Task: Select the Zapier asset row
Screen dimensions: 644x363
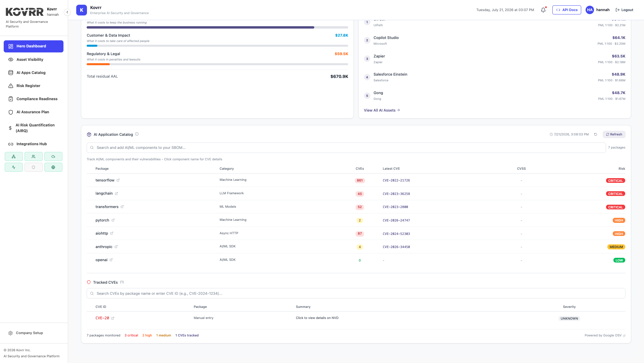Action: tap(495, 59)
